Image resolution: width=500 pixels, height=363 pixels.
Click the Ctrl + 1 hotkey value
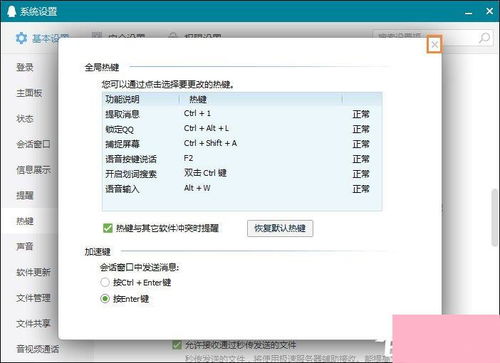click(197, 113)
